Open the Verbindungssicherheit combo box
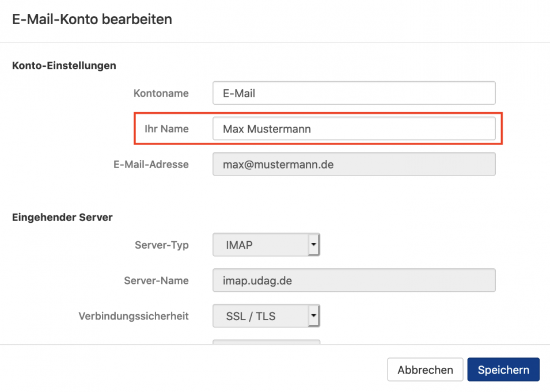Image resolution: width=550 pixels, height=392 pixels. [x=266, y=315]
